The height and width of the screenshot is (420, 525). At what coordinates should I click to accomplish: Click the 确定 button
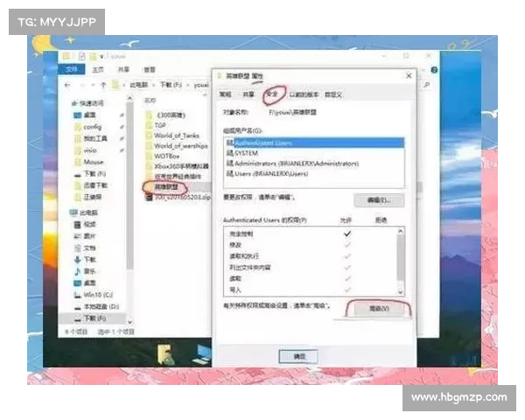click(298, 356)
